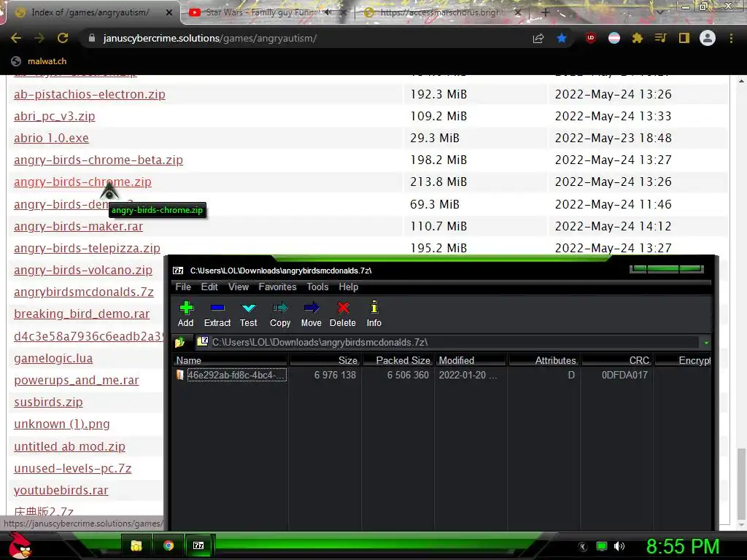
Task: Click the Add button in 7-Zip toolbar
Action: coord(186,314)
